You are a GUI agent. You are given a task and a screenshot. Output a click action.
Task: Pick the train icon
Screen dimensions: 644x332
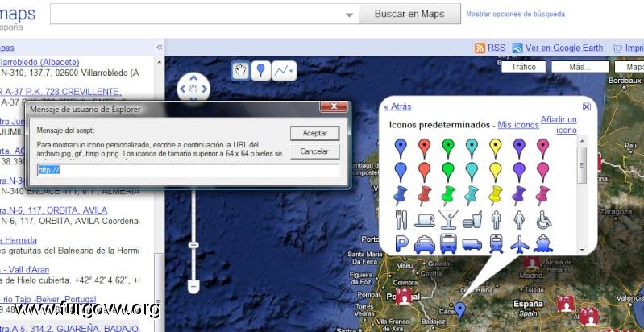click(497, 243)
